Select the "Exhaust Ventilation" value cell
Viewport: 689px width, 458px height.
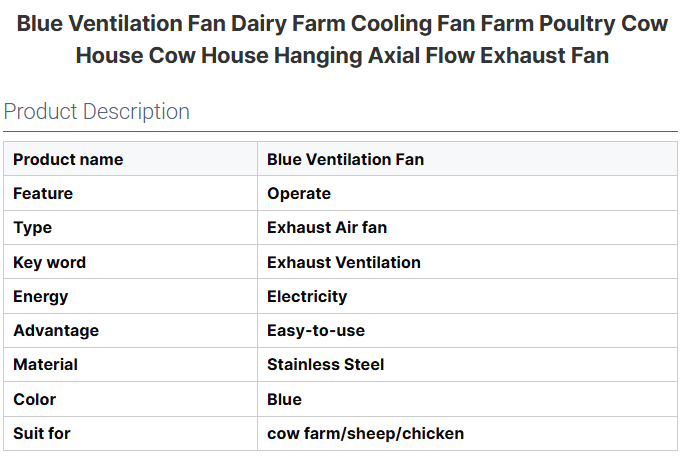click(344, 262)
